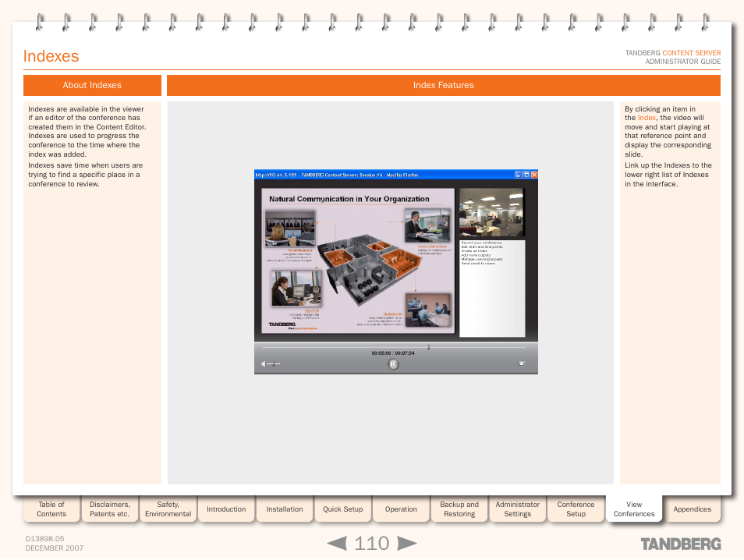Go to the next page arrow
The width and height of the screenshot is (744, 560).
click(406, 544)
